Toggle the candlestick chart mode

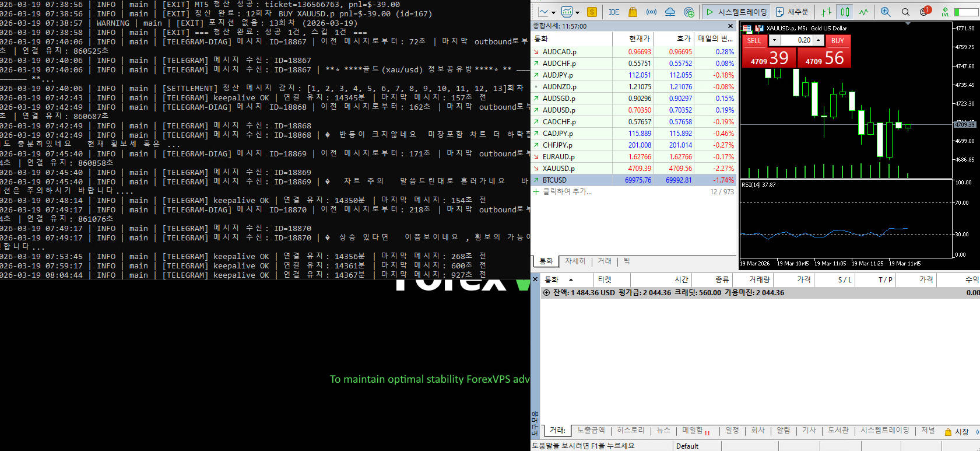coord(845,12)
